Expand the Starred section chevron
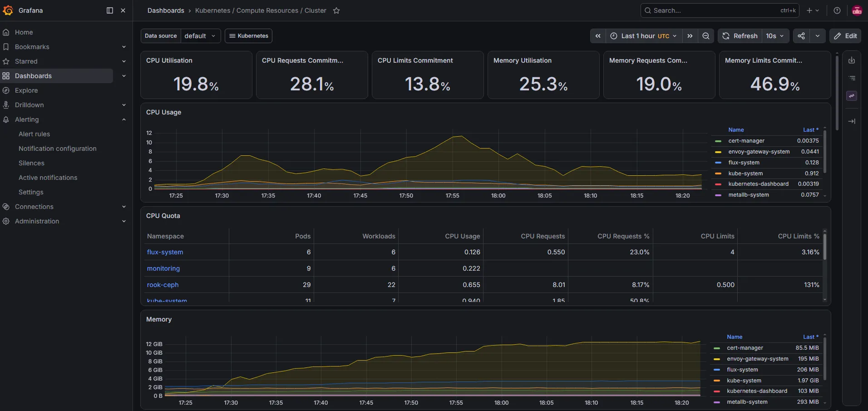 click(x=124, y=61)
